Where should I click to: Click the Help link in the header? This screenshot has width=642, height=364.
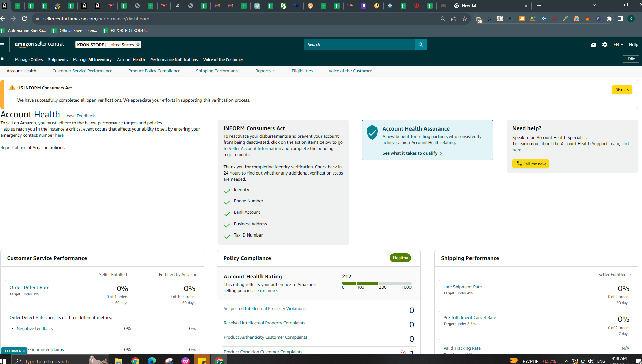click(x=633, y=45)
